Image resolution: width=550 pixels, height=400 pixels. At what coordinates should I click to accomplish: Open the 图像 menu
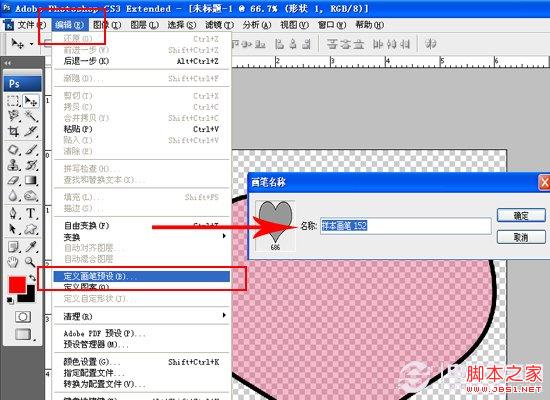107,25
